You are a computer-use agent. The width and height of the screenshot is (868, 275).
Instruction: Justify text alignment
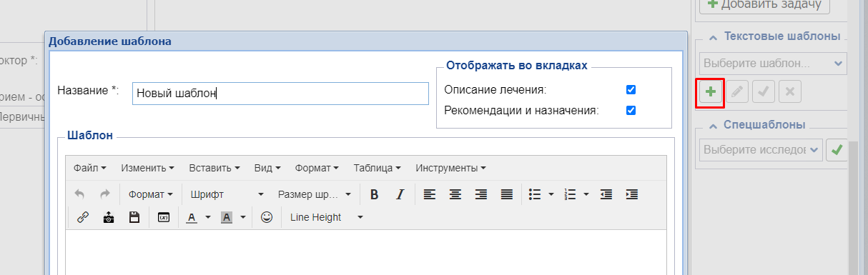[x=507, y=194]
